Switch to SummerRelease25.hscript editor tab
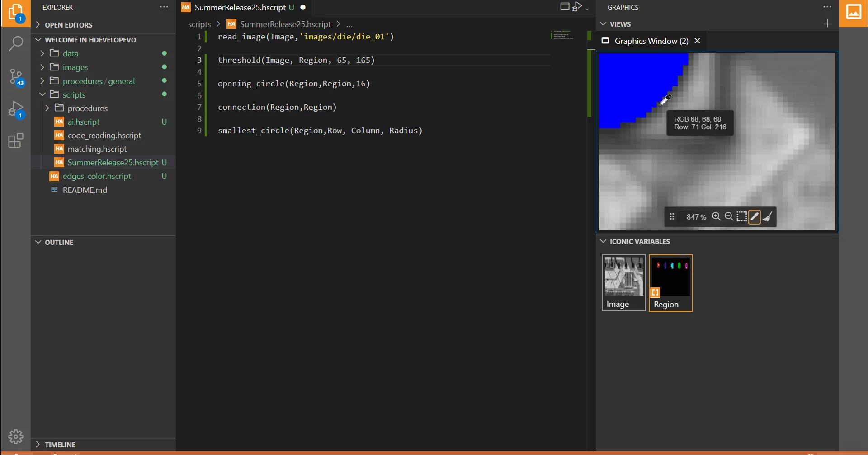The width and height of the screenshot is (868, 455). click(240, 8)
